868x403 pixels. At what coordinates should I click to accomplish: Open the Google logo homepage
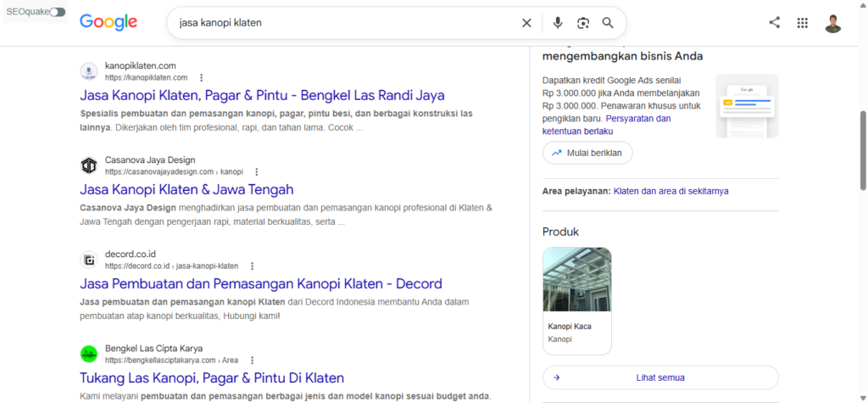click(x=108, y=22)
